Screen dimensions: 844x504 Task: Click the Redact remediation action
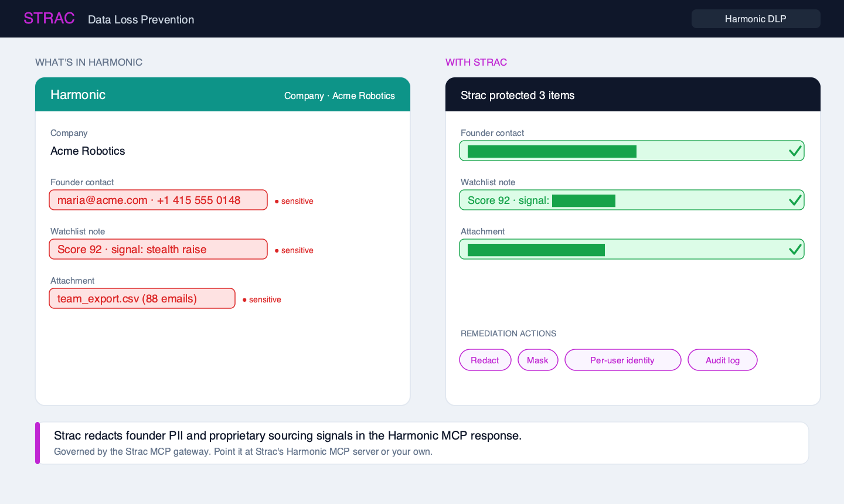[x=485, y=360]
